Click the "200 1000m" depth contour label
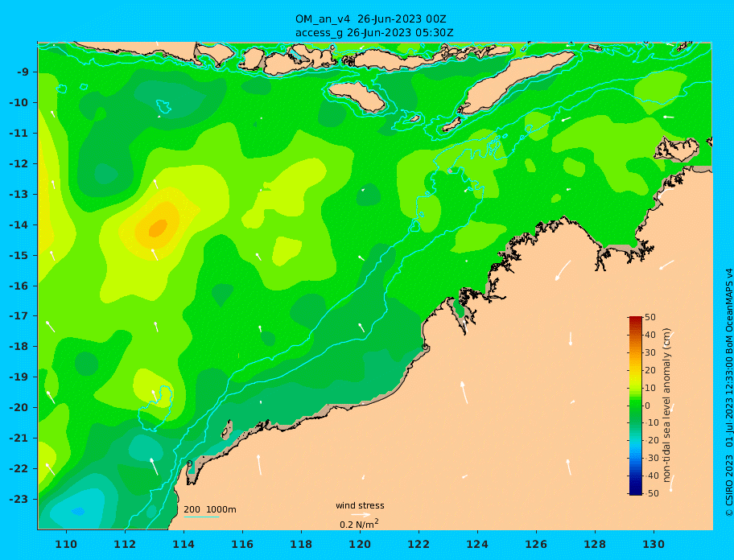Image resolution: width=734 pixels, height=560 pixels. tap(210, 509)
